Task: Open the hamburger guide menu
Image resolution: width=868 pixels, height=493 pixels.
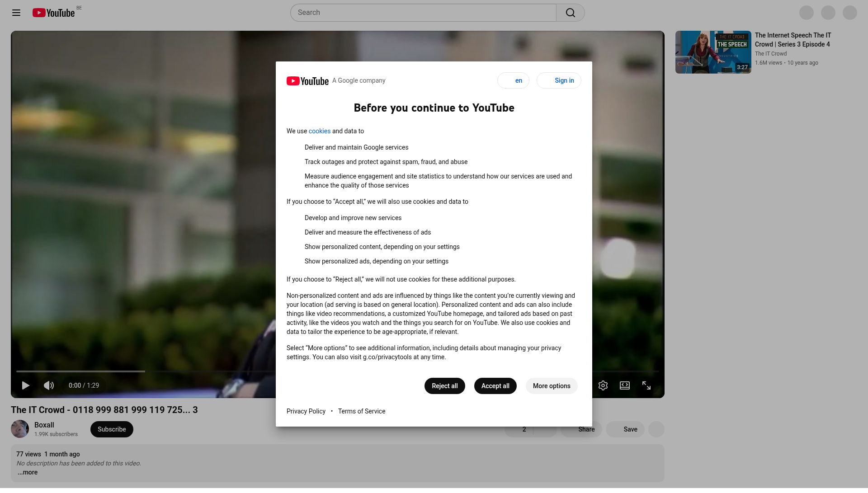Action: coord(16,13)
